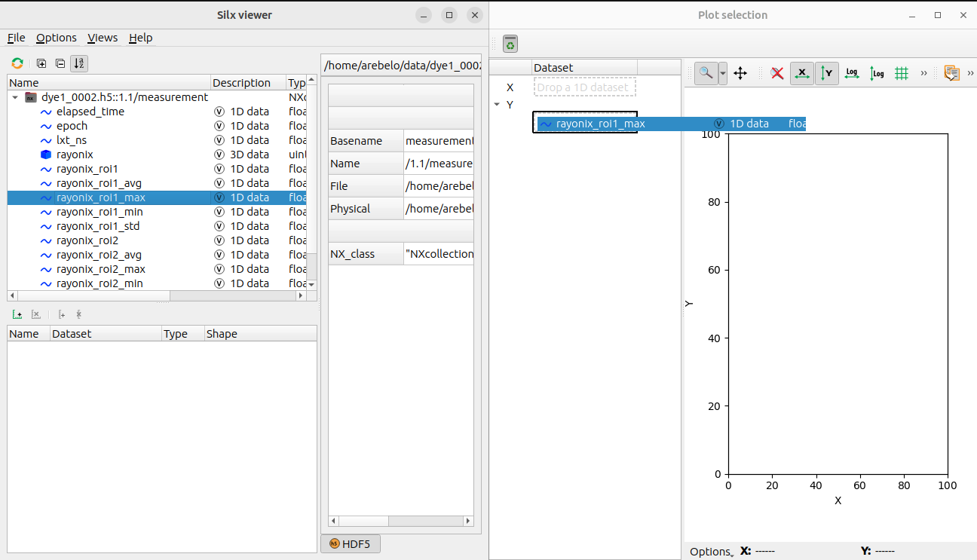The width and height of the screenshot is (977, 560).
Task: Expand all tree nodes
Action: coord(41,63)
